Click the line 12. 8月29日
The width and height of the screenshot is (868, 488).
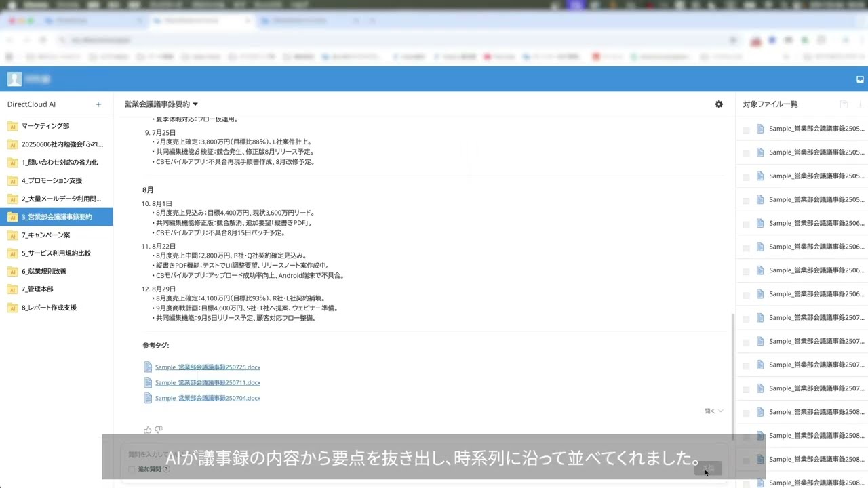pos(159,289)
